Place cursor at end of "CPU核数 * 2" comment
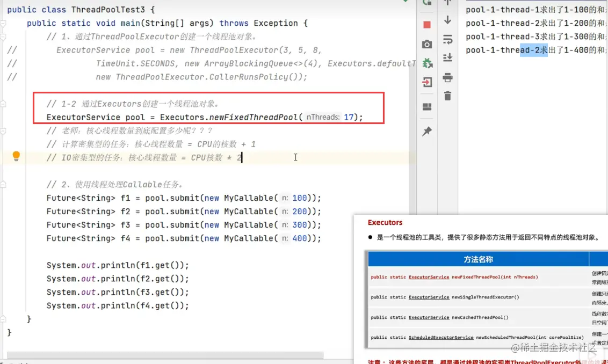 click(242, 158)
